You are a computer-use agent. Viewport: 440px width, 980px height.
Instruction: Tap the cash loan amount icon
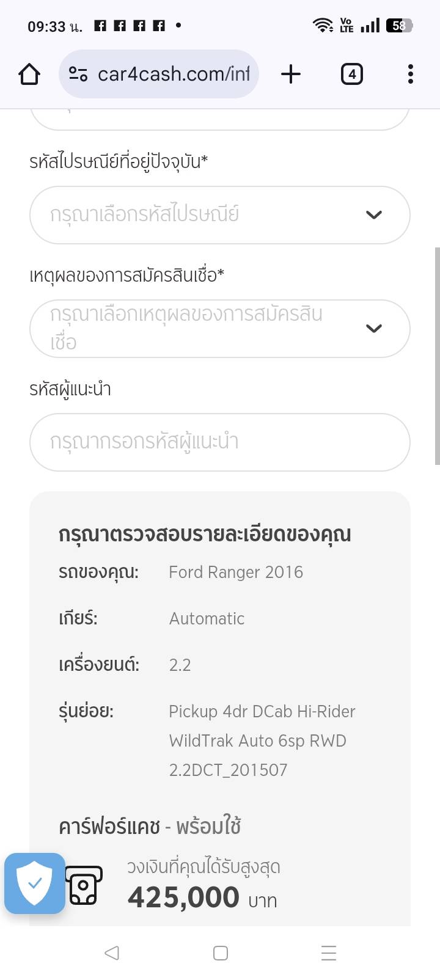(84, 885)
